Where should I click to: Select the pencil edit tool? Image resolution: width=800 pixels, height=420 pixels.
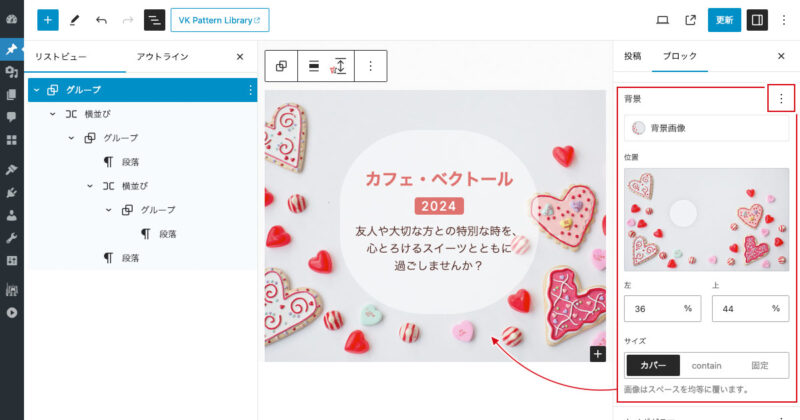(x=74, y=19)
